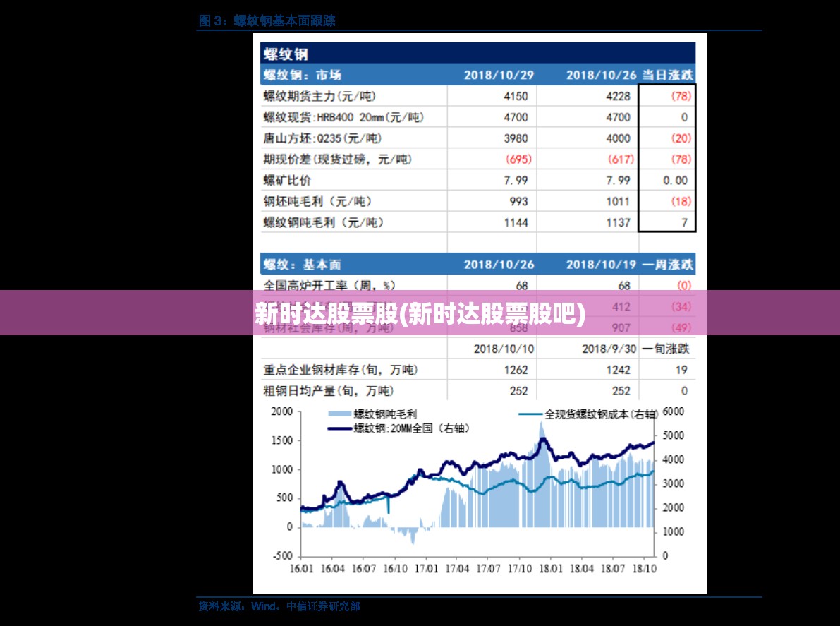
Task: Click the 当日涨跌 column header
Action: click(x=667, y=75)
